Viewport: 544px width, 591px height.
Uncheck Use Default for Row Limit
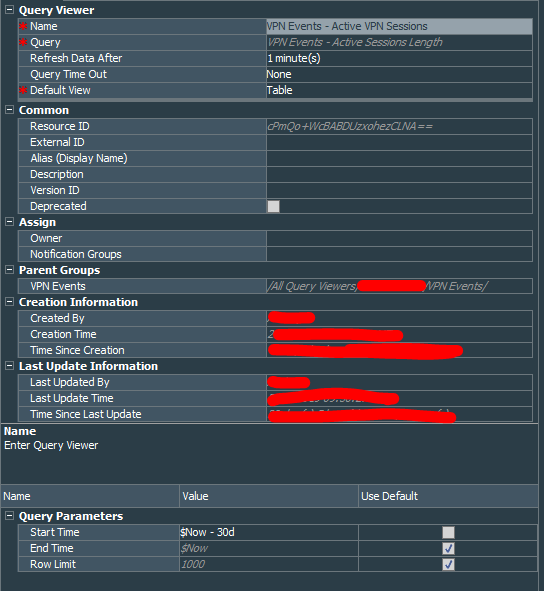click(x=448, y=565)
